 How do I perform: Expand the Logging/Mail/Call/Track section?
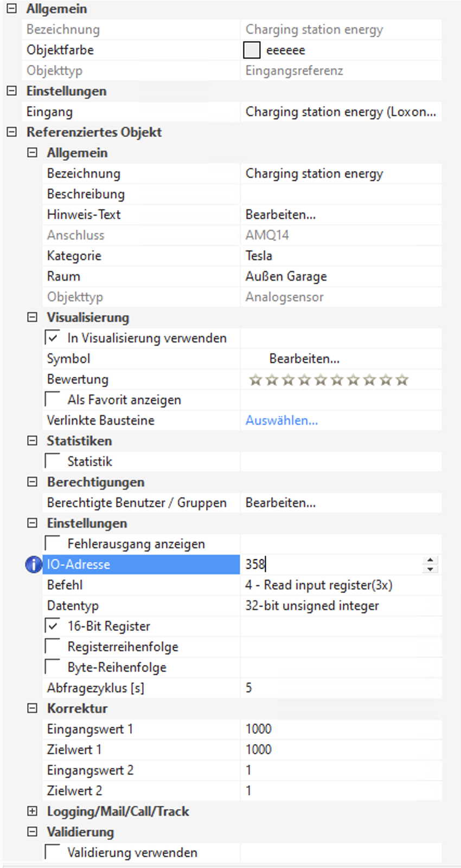tap(33, 811)
